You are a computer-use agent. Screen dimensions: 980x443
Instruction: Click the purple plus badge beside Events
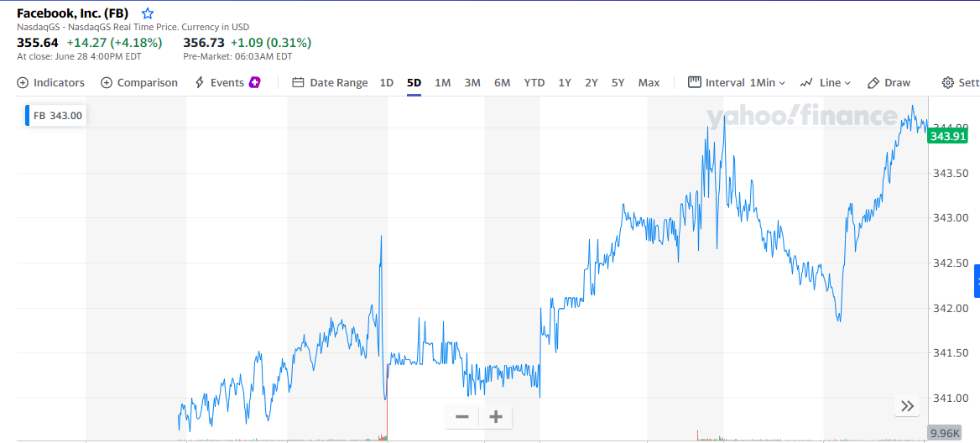tap(255, 82)
